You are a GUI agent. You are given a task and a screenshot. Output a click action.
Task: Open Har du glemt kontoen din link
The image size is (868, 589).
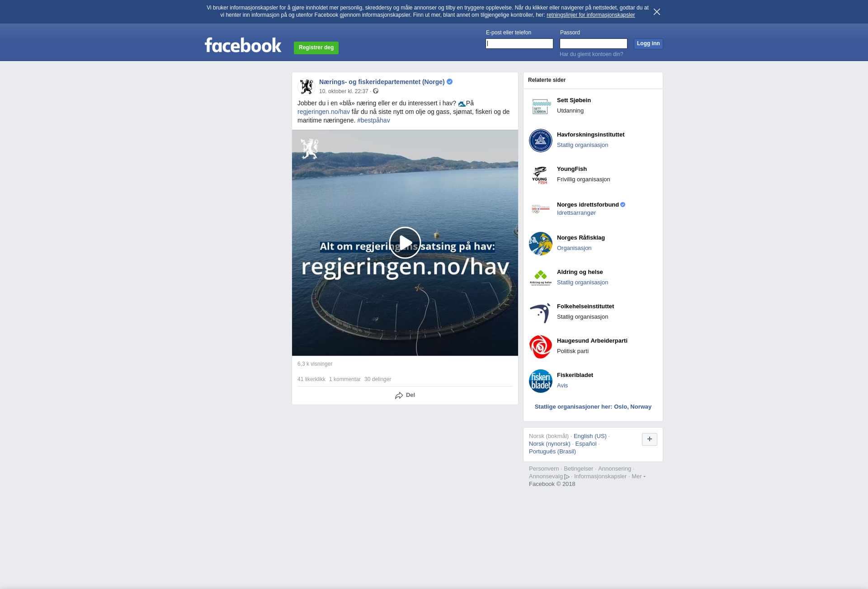coord(591,54)
